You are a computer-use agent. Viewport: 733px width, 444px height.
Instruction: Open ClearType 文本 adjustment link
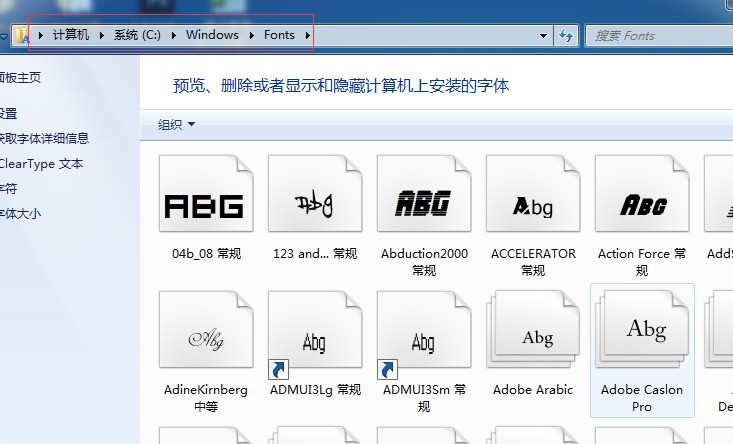tap(41, 164)
